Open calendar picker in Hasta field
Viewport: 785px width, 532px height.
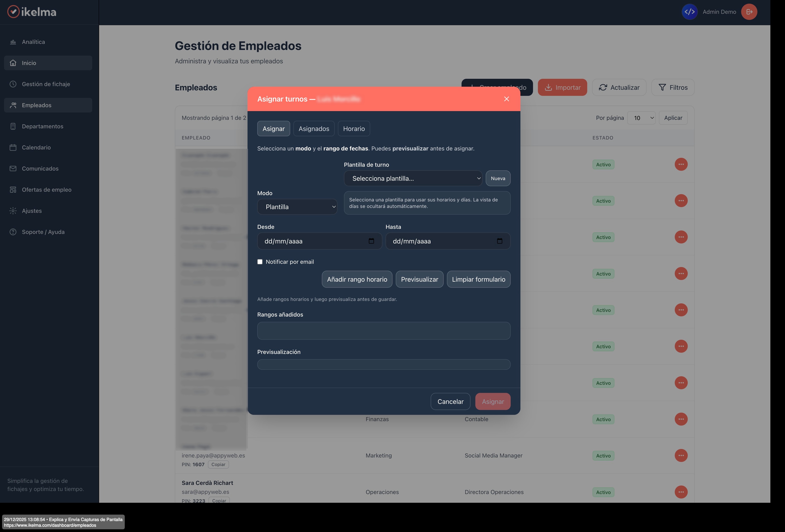(x=500, y=241)
